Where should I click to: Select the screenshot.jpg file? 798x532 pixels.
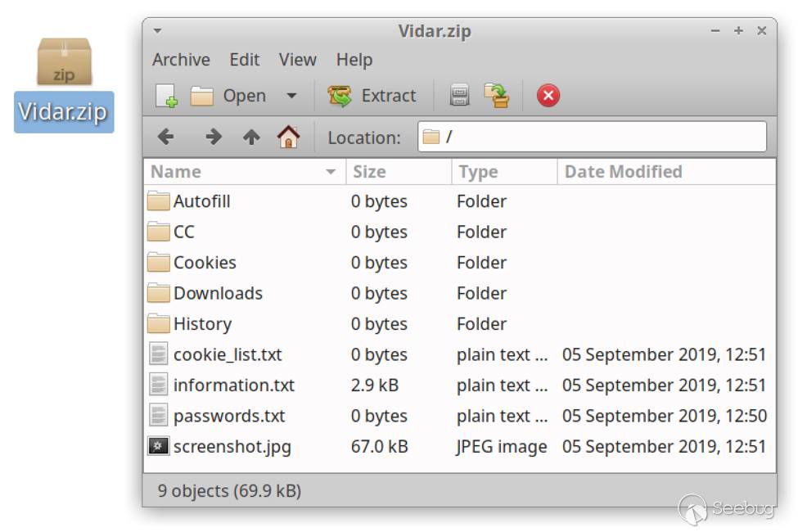point(232,447)
